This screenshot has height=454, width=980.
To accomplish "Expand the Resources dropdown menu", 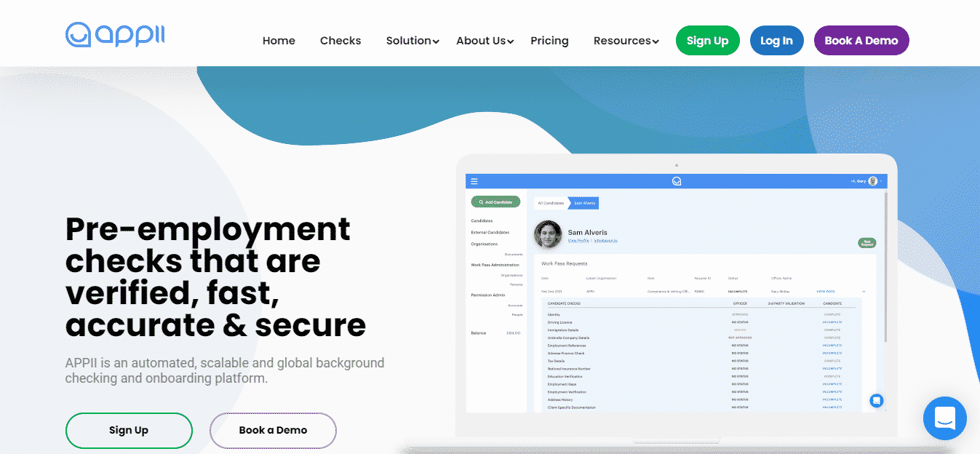I will tap(626, 41).
